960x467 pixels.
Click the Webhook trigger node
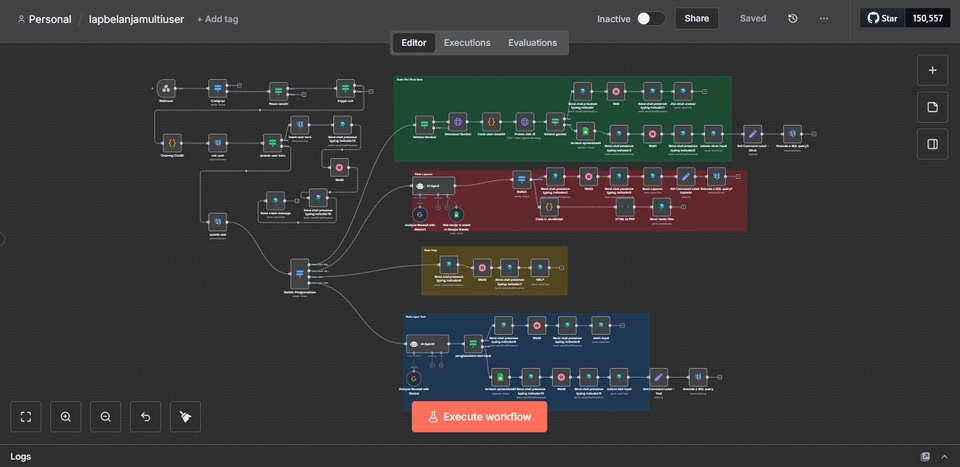pyautogui.click(x=166, y=89)
